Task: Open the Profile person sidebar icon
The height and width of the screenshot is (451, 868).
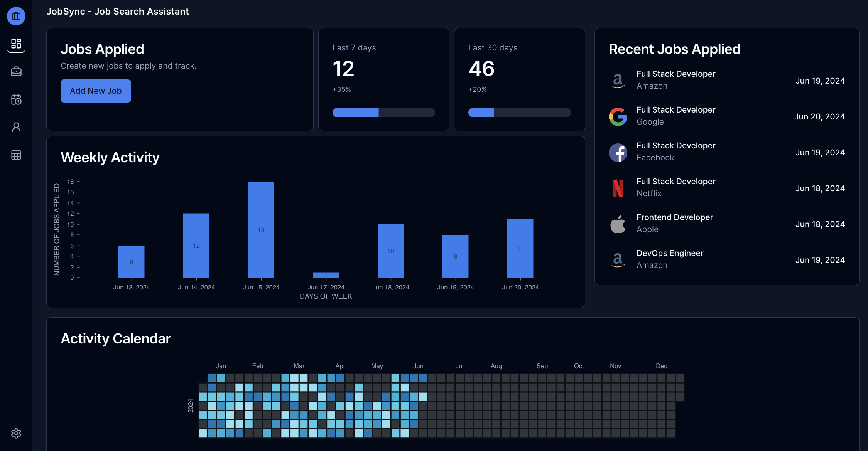Action: (16, 127)
